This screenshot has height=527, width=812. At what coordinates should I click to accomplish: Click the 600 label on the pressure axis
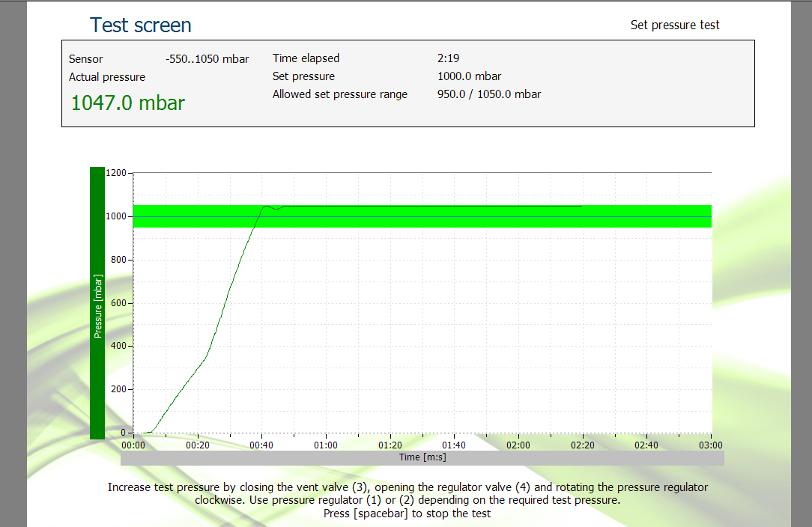pyautogui.click(x=118, y=303)
